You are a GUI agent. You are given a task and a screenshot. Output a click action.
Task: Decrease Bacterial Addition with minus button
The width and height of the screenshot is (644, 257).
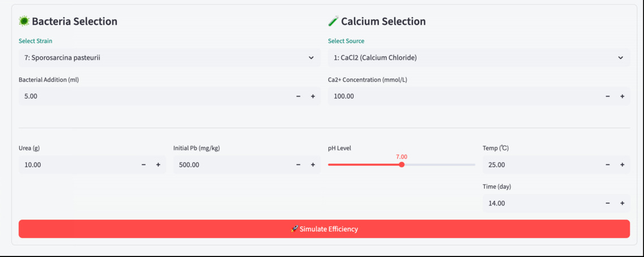pos(298,96)
